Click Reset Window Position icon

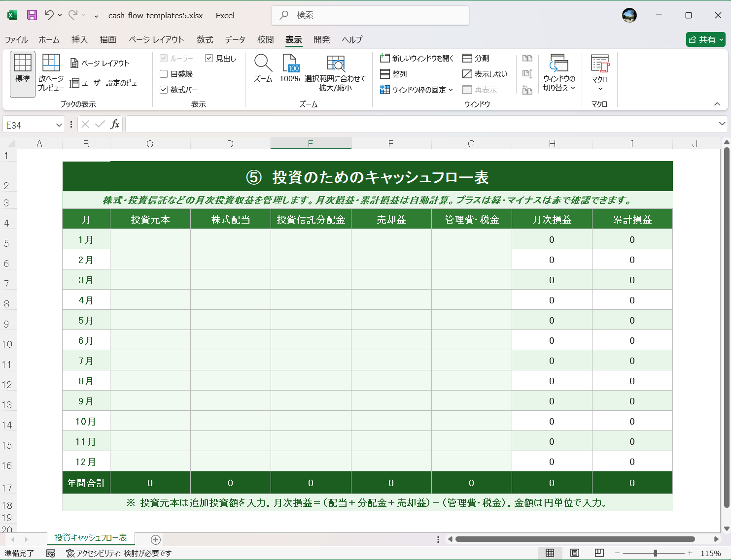[x=527, y=90]
